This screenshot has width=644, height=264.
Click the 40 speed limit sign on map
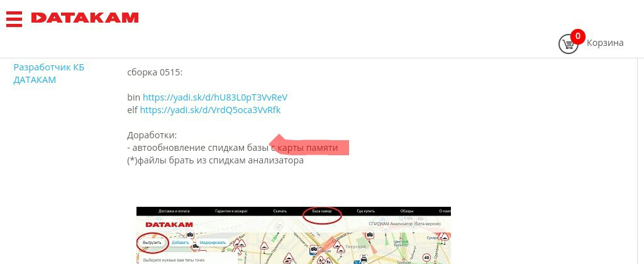(426, 257)
